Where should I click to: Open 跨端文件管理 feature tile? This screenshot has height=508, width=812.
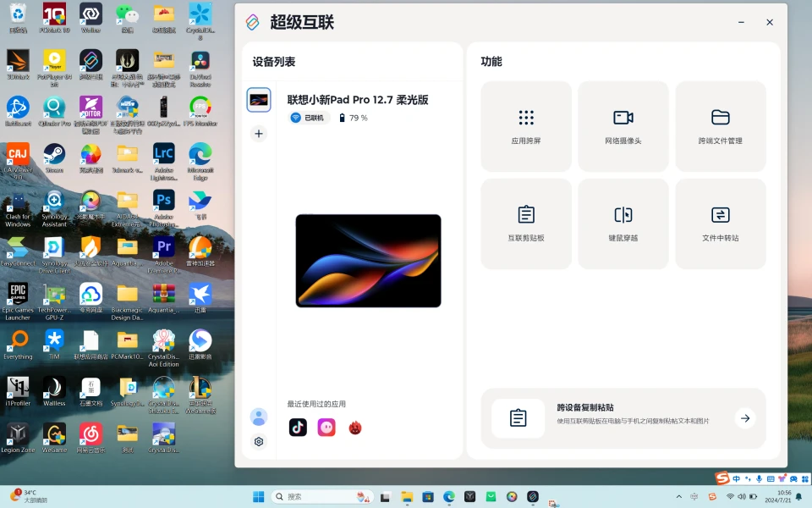(x=721, y=126)
